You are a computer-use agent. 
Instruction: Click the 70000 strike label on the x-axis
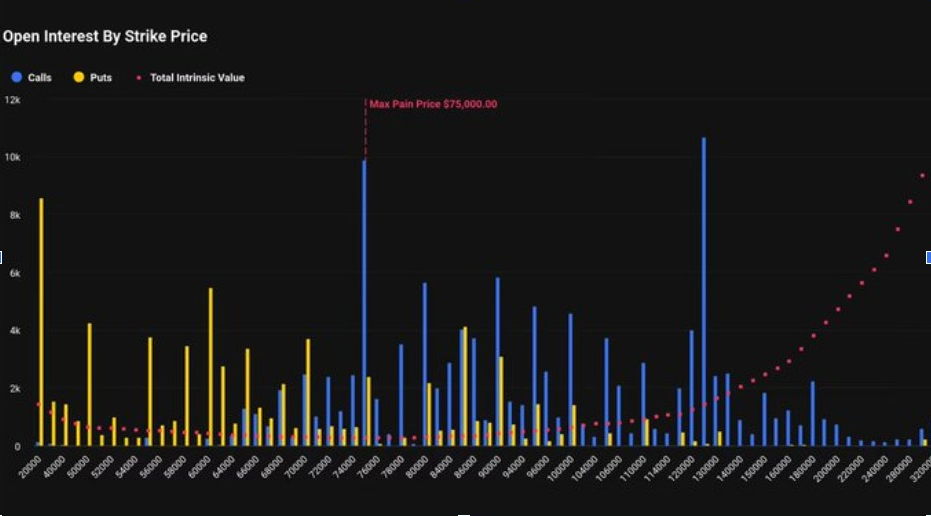pyautogui.click(x=296, y=467)
